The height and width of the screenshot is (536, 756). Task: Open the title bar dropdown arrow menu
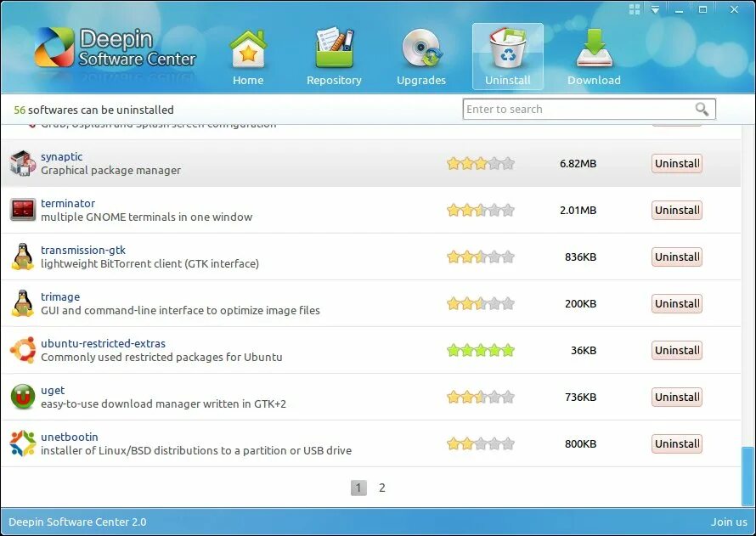pyautogui.click(x=655, y=9)
